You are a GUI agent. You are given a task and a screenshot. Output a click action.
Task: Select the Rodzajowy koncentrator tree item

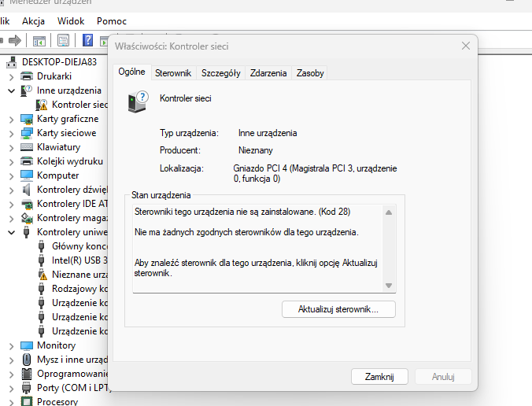point(79,289)
